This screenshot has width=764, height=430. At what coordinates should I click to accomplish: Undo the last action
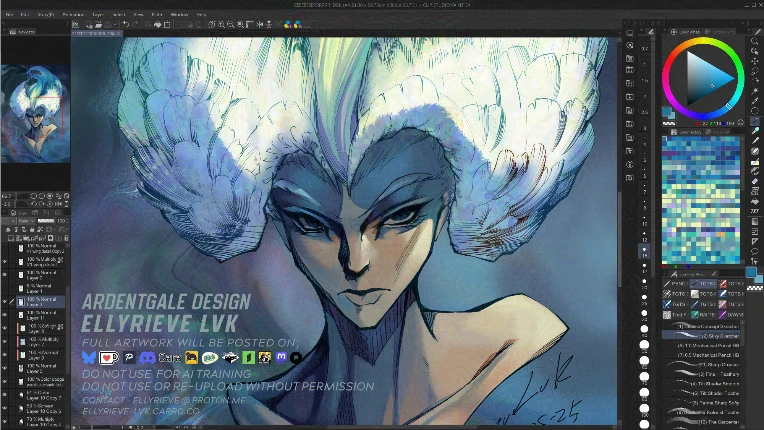(x=126, y=24)
